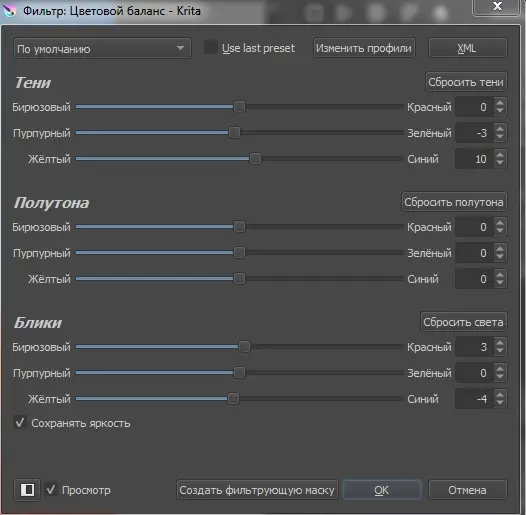Decrease Полутона Зелёный value with down arrow
This screenshot has width=526, height=515.
point(500,257)
